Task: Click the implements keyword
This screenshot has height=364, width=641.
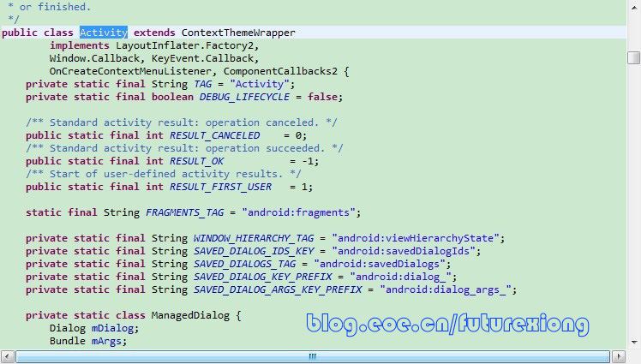Action: (80, 45)
